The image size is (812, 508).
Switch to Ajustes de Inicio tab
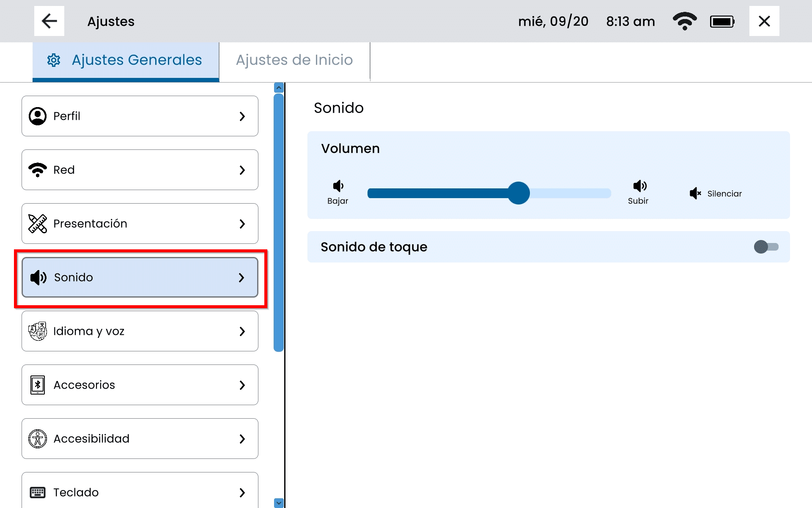[294, 60]
